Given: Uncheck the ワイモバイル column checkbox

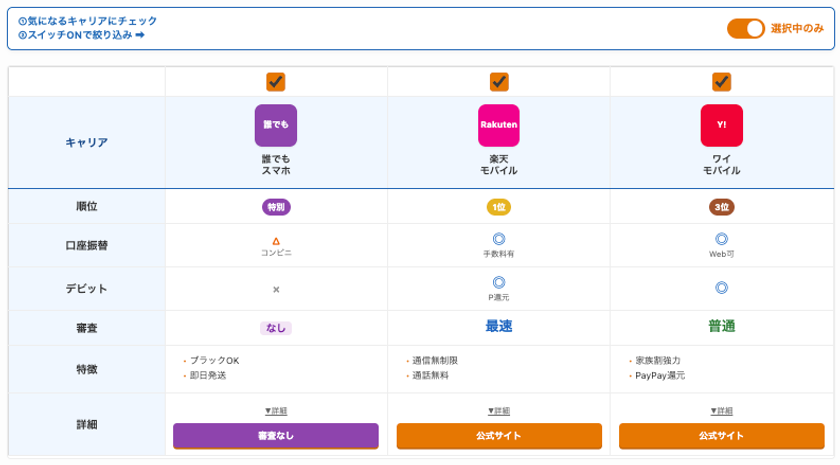Looking at the screenshot, I should coord(721,82).
